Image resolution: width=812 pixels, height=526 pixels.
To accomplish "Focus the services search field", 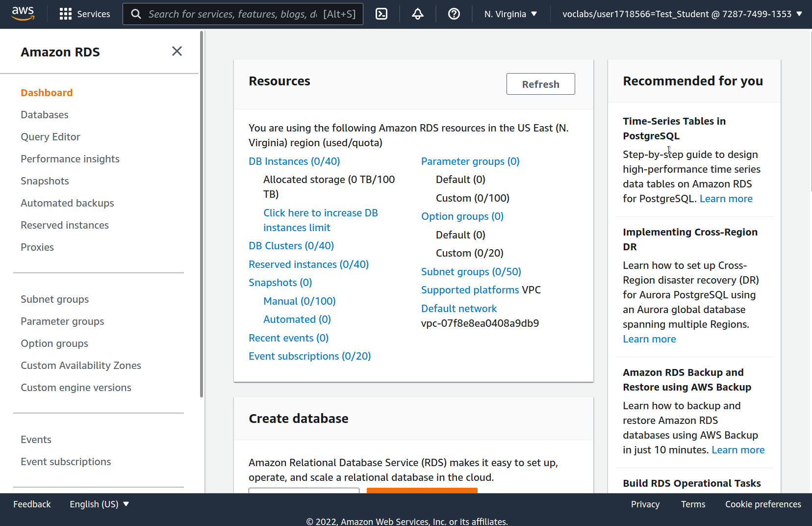I will tap(243, 14).
